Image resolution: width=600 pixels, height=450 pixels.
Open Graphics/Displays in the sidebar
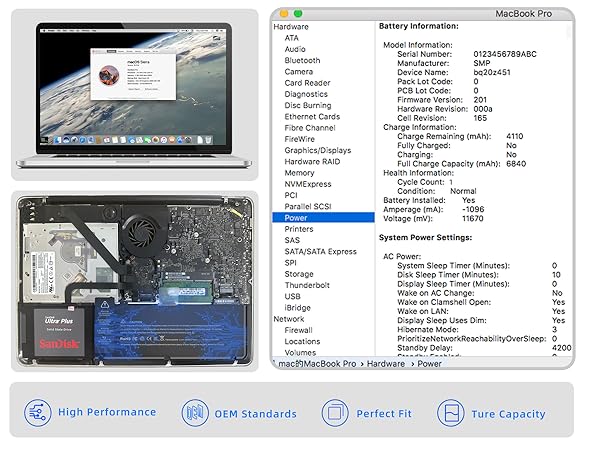[x=318, y=150]
